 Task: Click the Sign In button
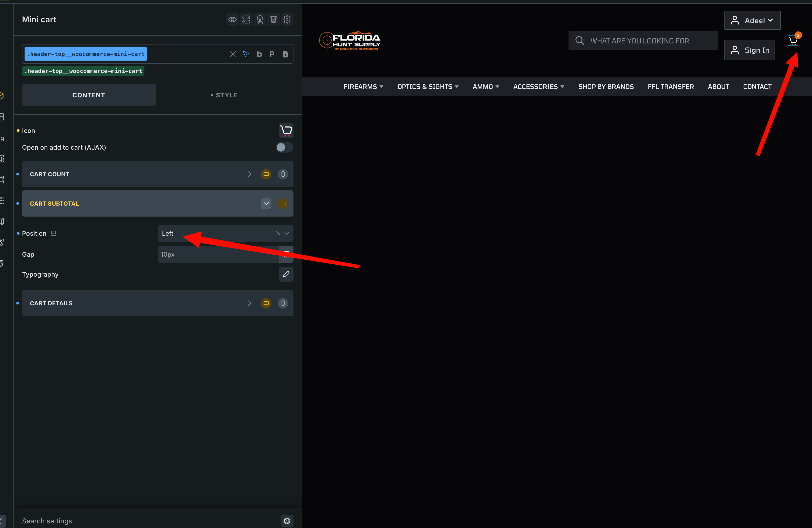[749, 50]
